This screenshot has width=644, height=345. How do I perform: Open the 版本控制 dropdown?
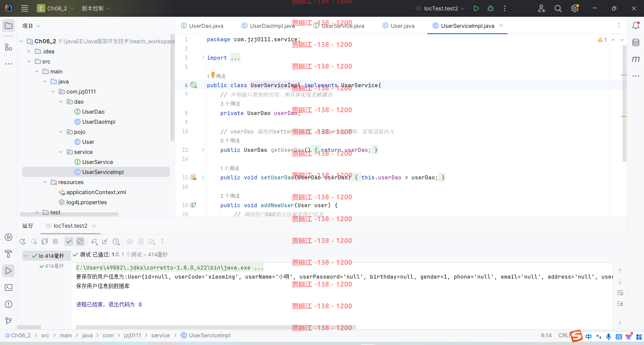(x=96, y=8)
